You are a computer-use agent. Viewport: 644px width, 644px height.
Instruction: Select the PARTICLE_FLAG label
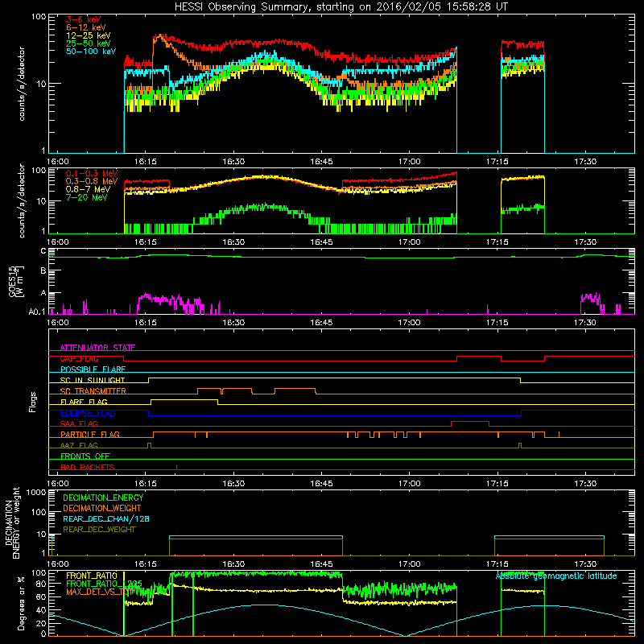(90, 435)
